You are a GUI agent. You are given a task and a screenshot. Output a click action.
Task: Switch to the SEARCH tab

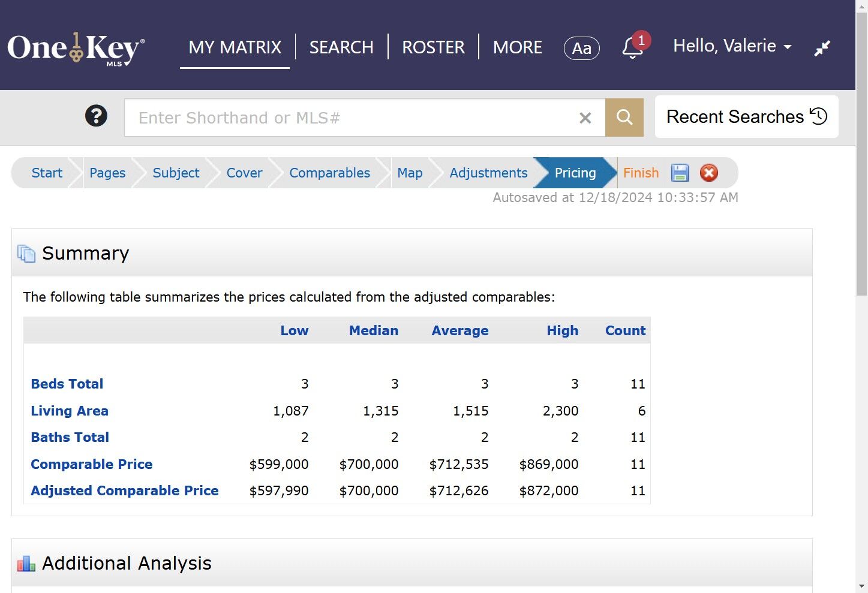(341, 47)
